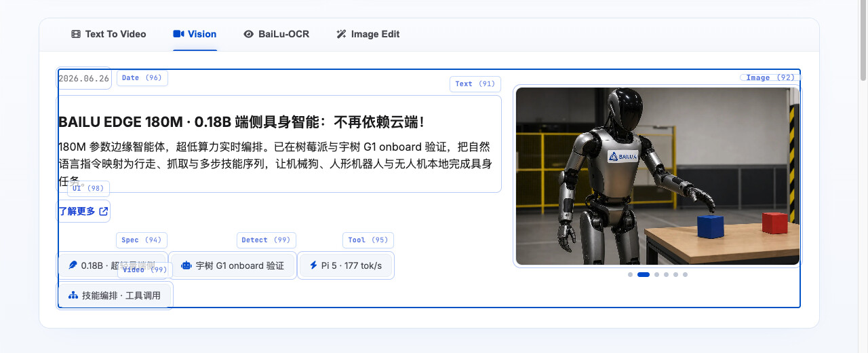Click the lightning bolt icon on Pi 5 chip
This screenshot has height=353, width=868.
(x=313, y=265)
